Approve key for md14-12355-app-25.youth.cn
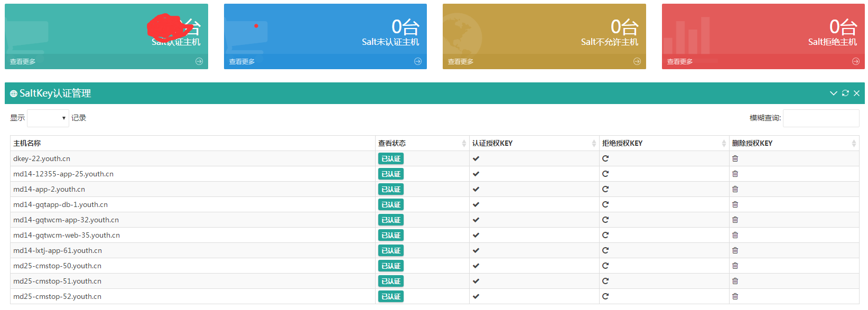 coord(476,174)
